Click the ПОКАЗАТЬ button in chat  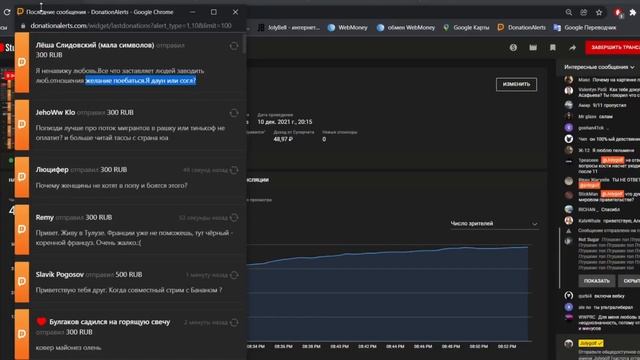596,281
